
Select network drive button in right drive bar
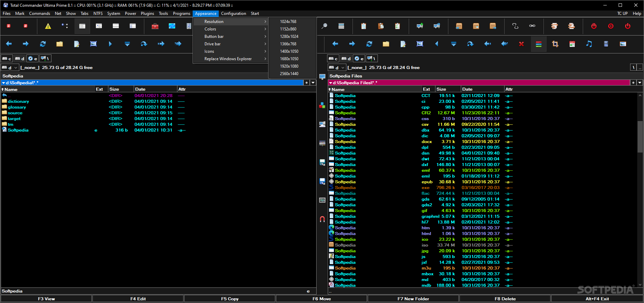tap(372, 59)
